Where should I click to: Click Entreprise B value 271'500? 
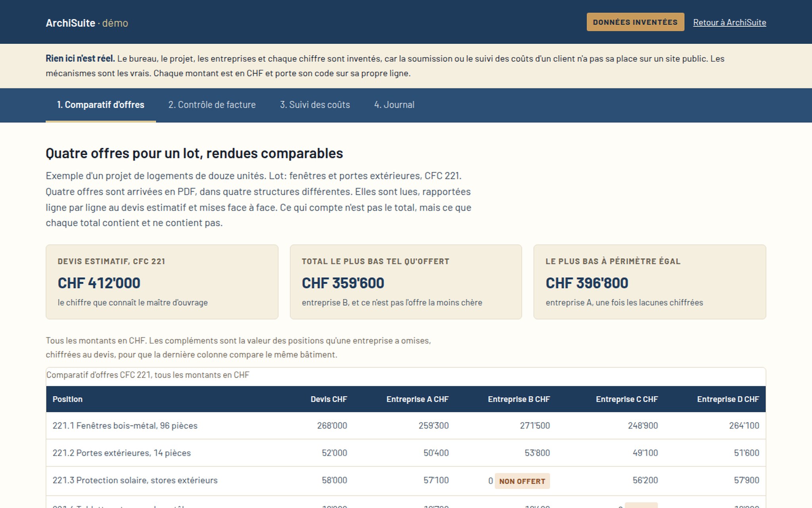[535, 425]
